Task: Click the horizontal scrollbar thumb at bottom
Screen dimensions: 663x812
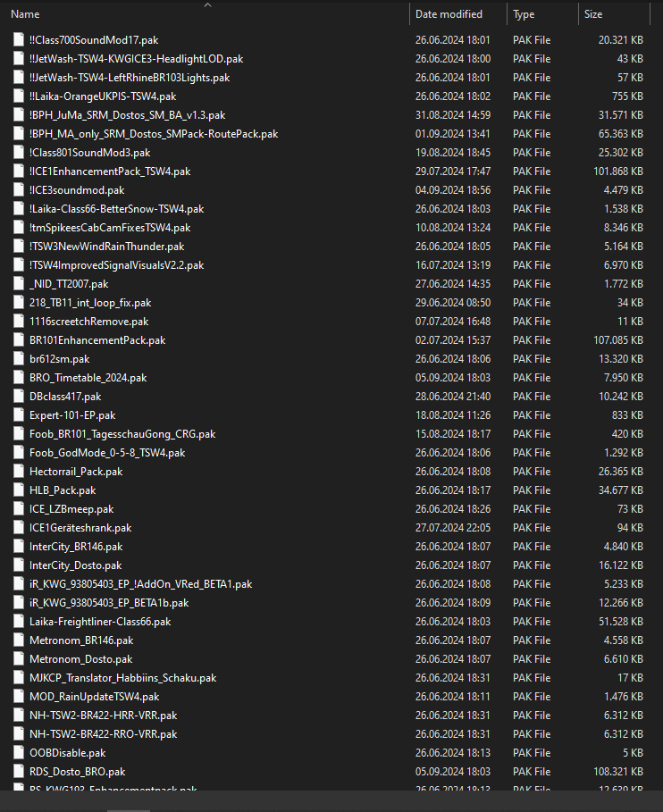Action: tap(129, 810)
